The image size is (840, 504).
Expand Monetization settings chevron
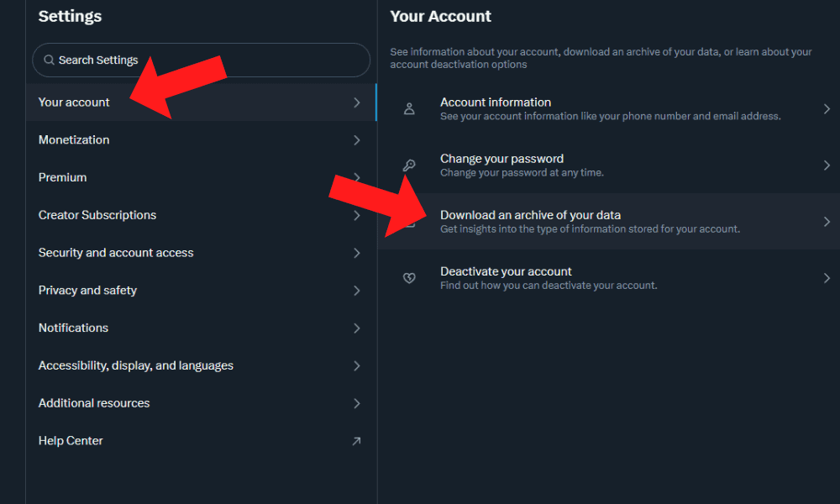(x=356, y=140)
